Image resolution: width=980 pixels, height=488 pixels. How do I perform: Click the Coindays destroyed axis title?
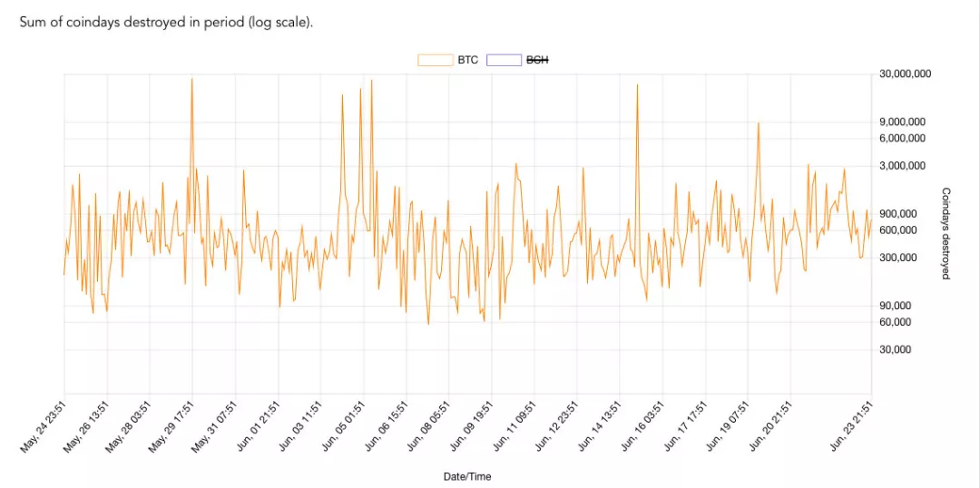[946, 234]
